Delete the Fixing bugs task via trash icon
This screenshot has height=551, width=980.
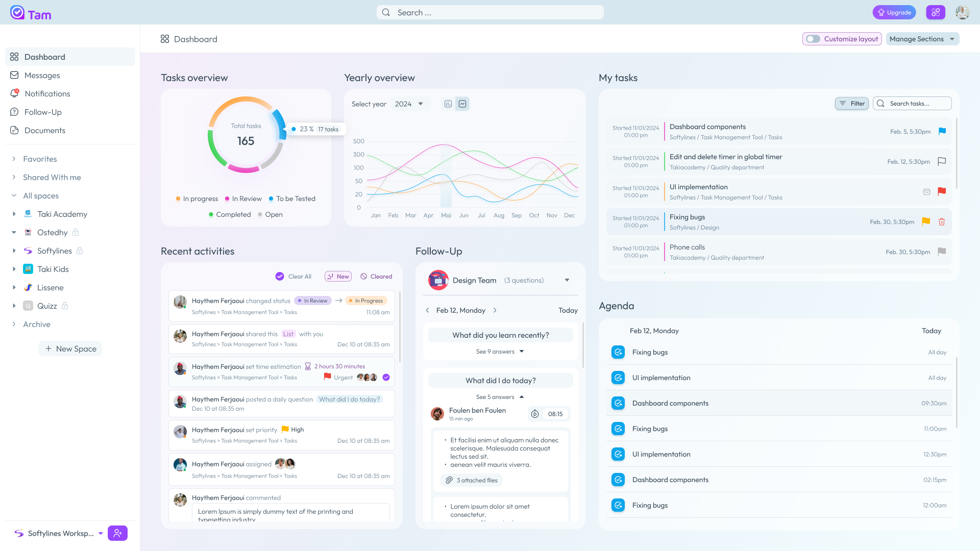[x=942, y=222]
